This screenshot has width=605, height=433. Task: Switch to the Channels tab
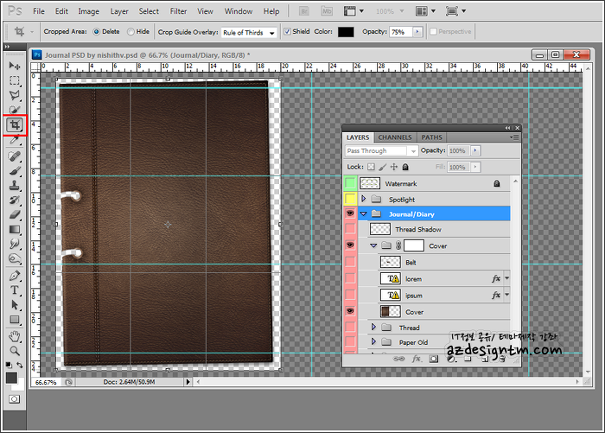(395, 137)
